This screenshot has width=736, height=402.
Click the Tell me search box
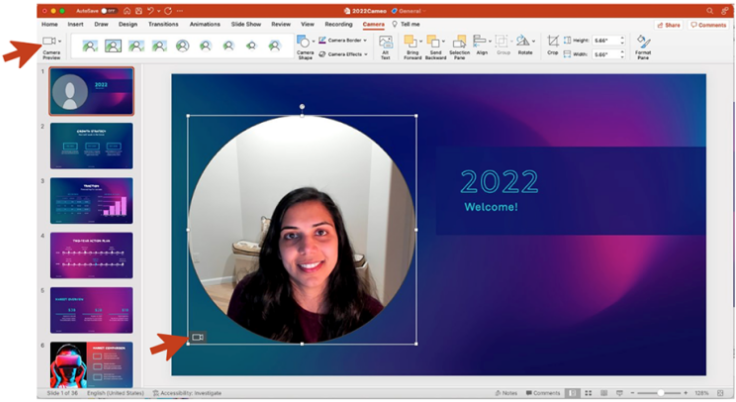tap(406, 24)
